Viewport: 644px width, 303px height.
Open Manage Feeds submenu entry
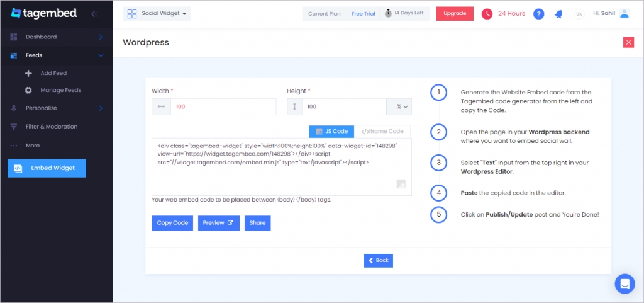tap(61, 90)
